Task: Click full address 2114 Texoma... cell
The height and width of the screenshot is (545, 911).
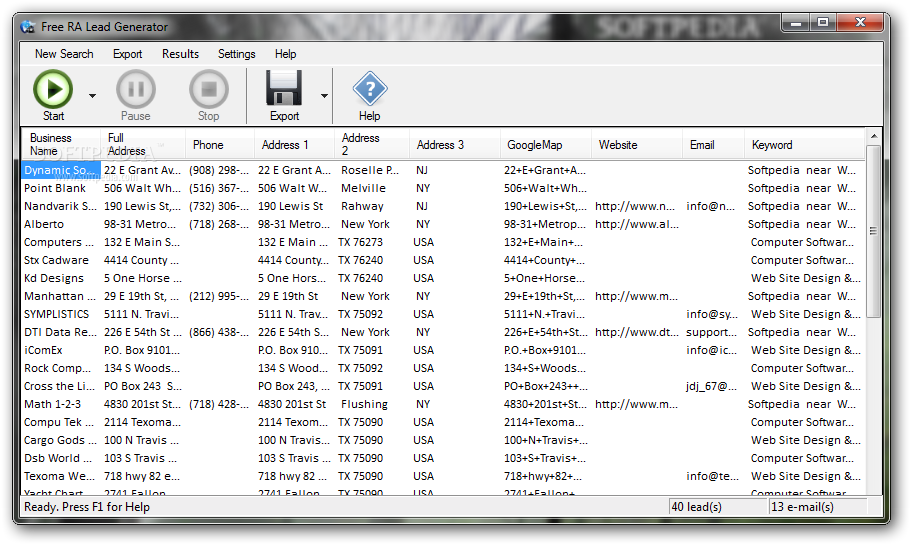Action: point(142,422)
